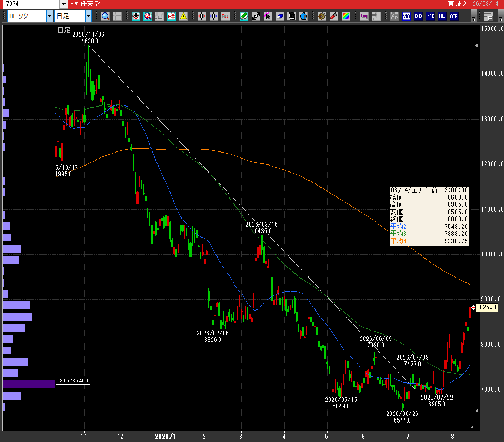Click the grayed arrow chart icon
The image size is (504, 442).
pos(376,16)
